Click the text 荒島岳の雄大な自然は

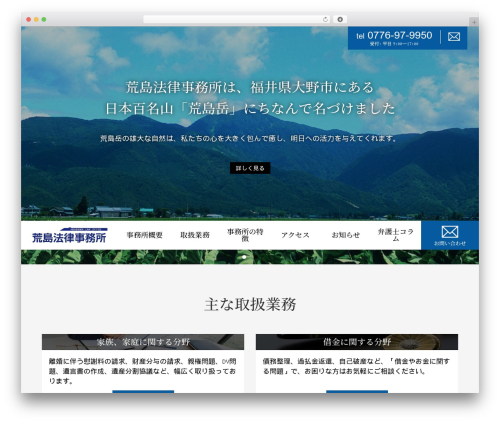point(137,138)
